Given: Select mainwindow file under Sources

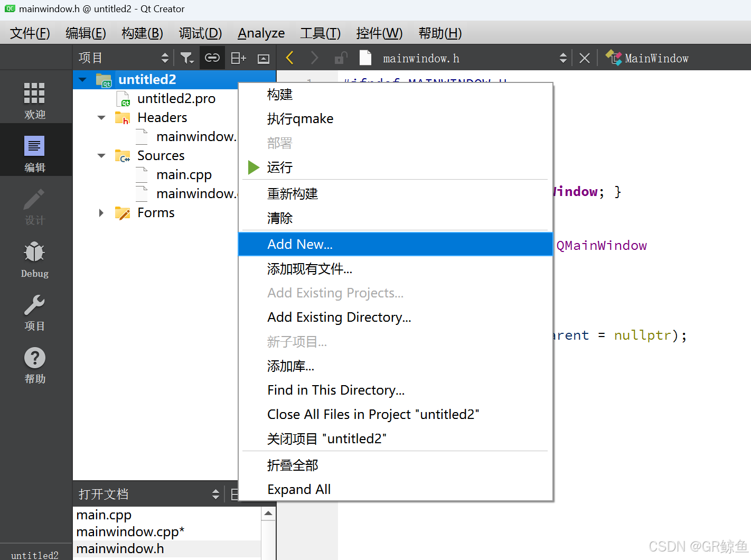Looking at the screenshot, I should coord(196,194).
